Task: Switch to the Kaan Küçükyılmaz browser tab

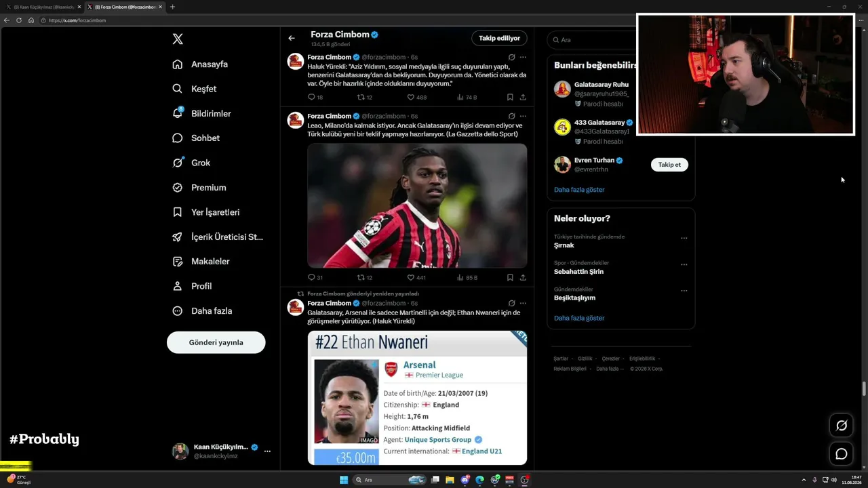Action: coord(43,7)
